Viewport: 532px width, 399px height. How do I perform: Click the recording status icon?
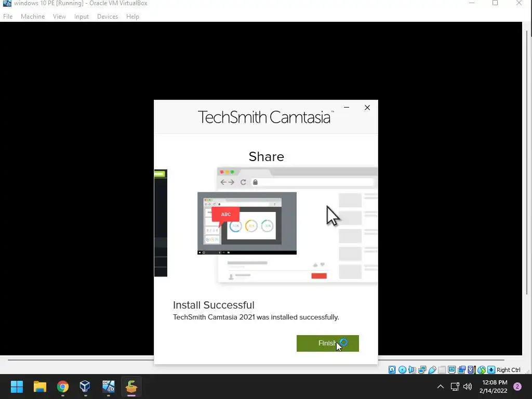point(462,370)
